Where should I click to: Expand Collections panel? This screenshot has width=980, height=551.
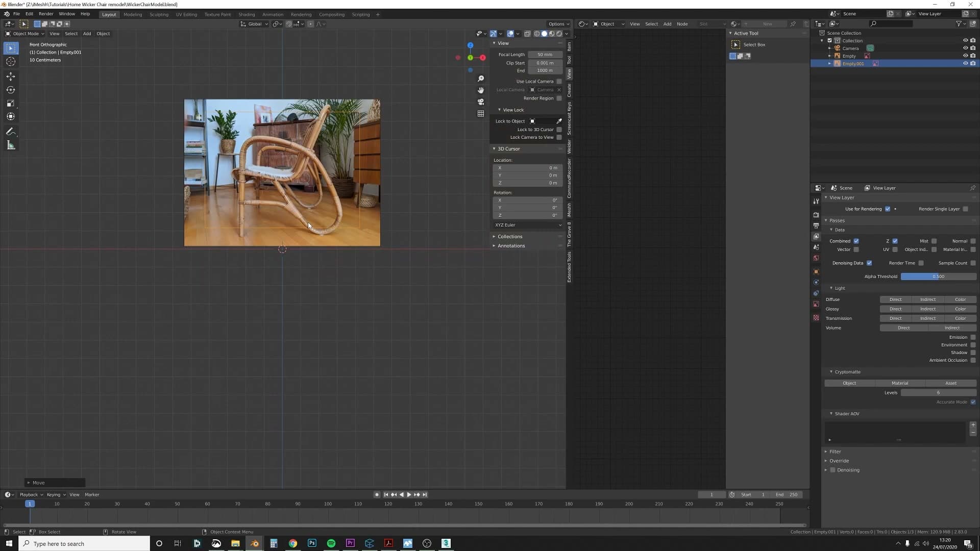509,237
